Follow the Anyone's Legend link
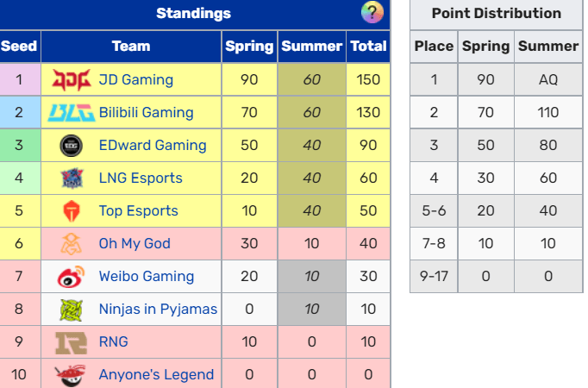This screenshot has width=588, height=388. click(x=156, y=375)
